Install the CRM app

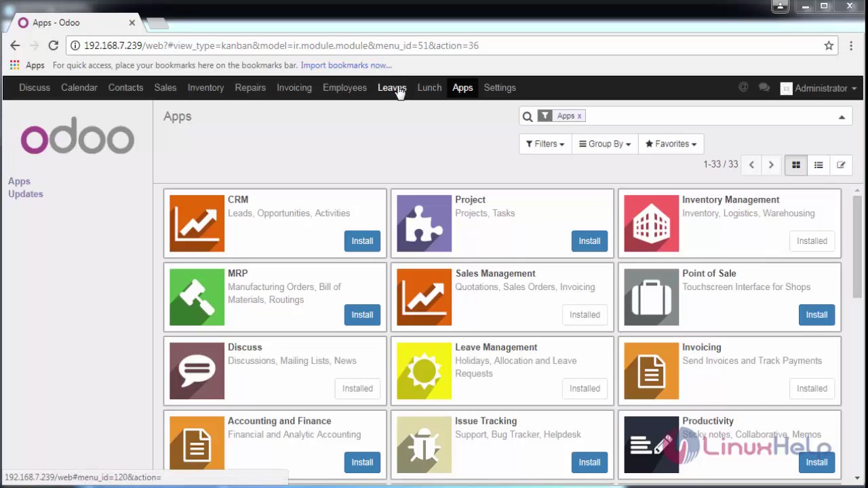pos(362,241)
